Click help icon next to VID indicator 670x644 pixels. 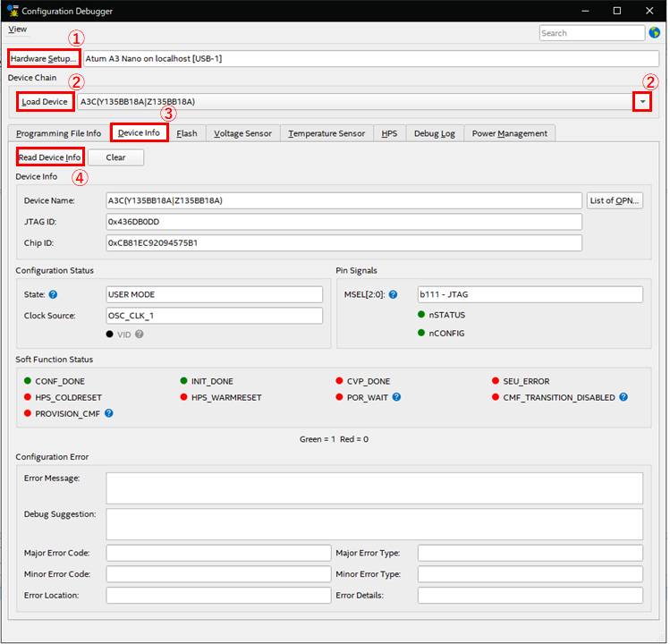139,334
